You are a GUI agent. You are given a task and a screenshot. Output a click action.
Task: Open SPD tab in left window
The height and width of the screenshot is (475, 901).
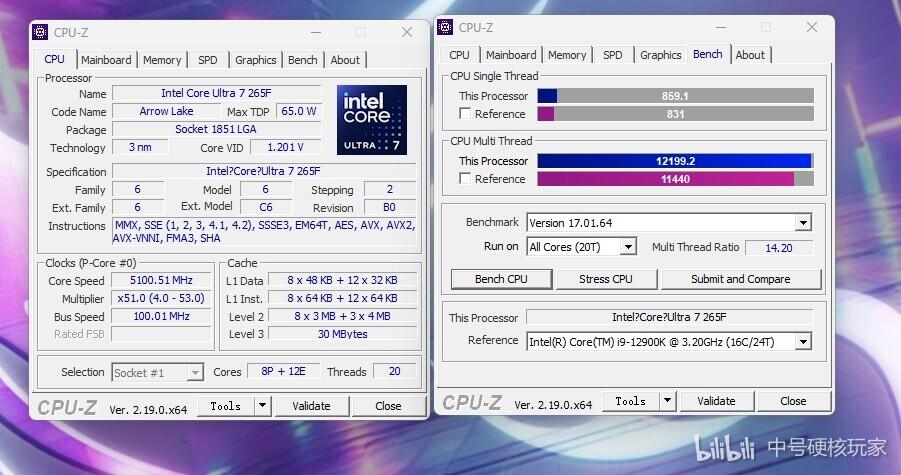coord(207,60)
